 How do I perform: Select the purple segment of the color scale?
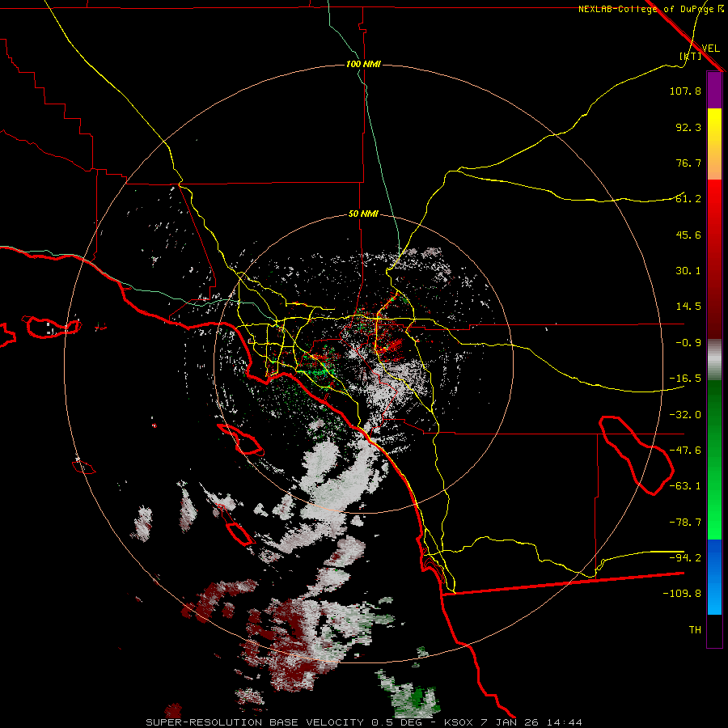tap(714, 91)
